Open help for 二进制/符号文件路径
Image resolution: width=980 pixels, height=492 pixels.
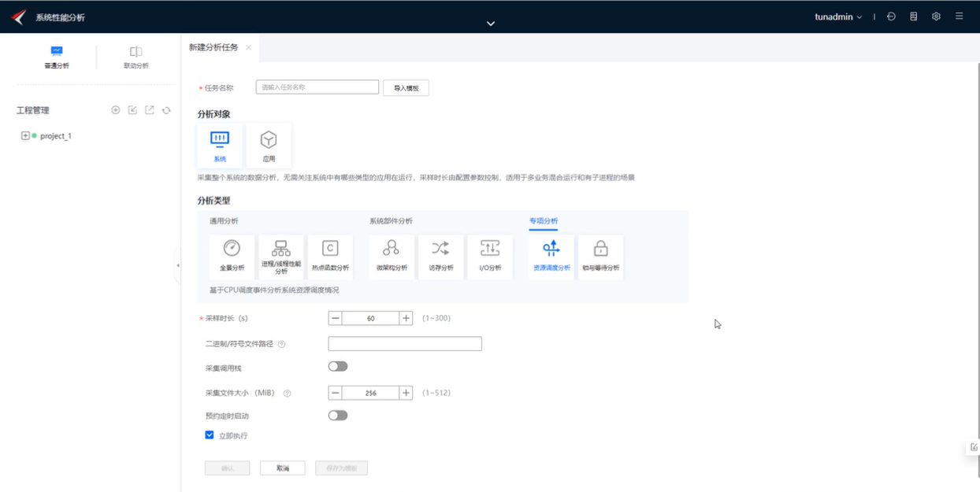pyautogui.click(x=282, y=344)
